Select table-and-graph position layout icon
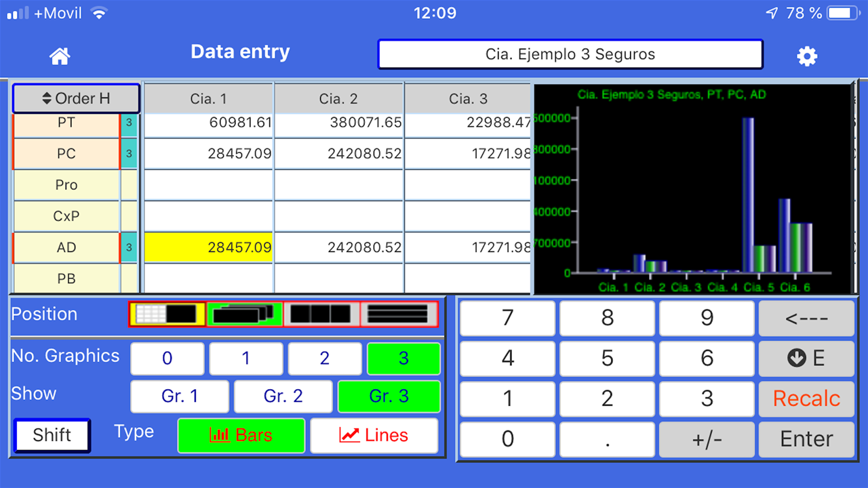Screen dimensions: 868x488 coord(167,314)
